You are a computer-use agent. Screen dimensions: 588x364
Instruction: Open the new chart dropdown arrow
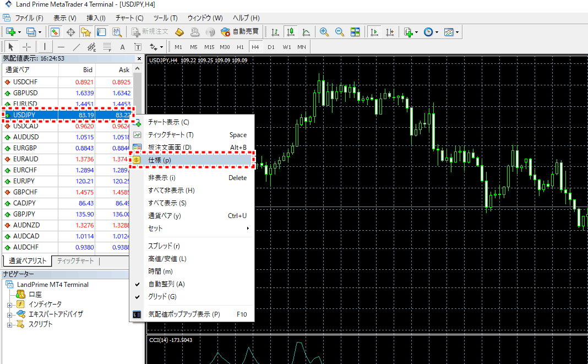point(19,32)
